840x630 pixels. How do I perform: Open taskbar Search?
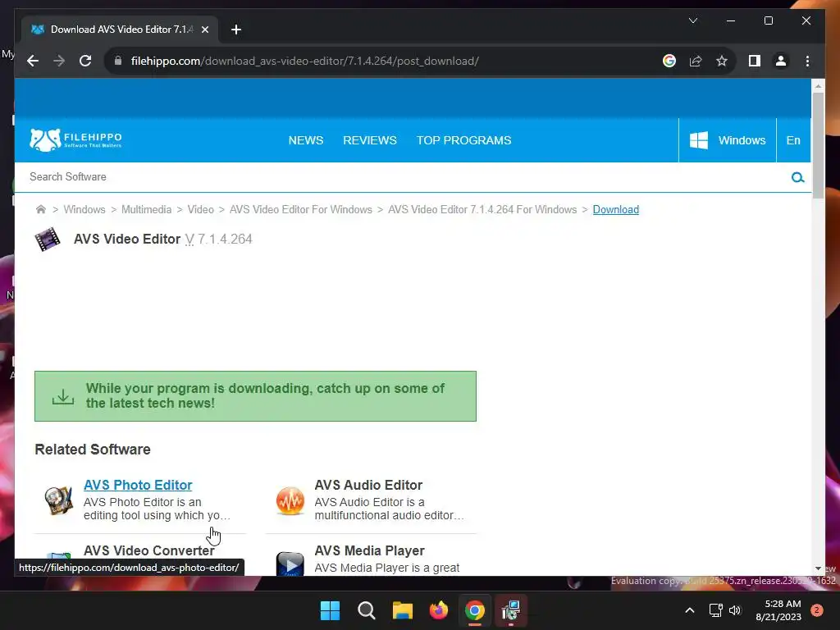[x=367, y=610]
